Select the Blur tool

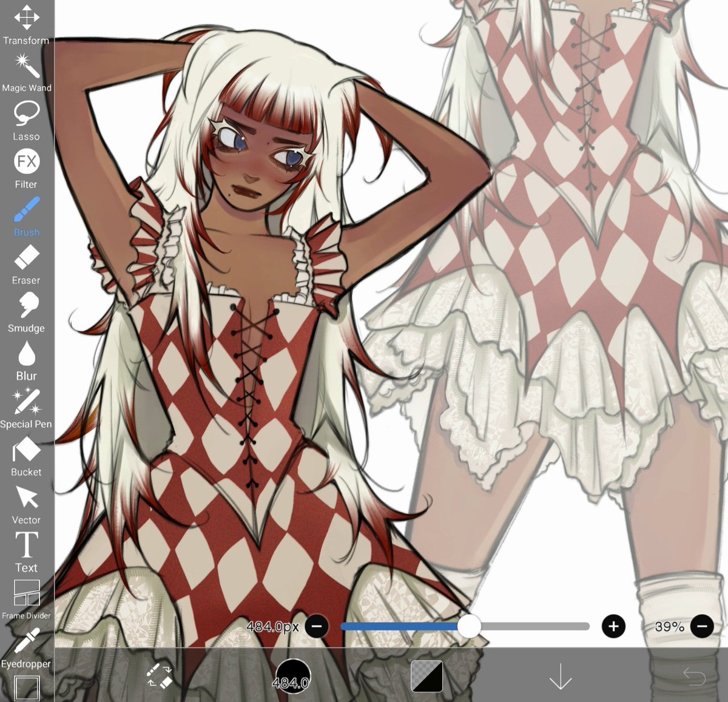pos(26,360)
